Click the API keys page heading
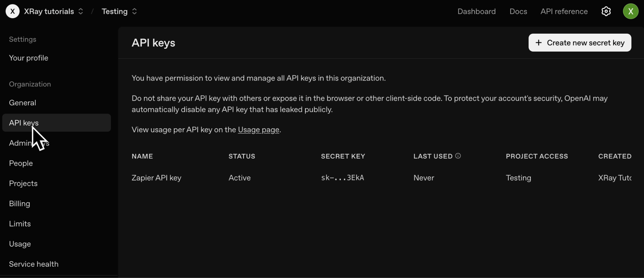The image size is (644, 278). 153,43
